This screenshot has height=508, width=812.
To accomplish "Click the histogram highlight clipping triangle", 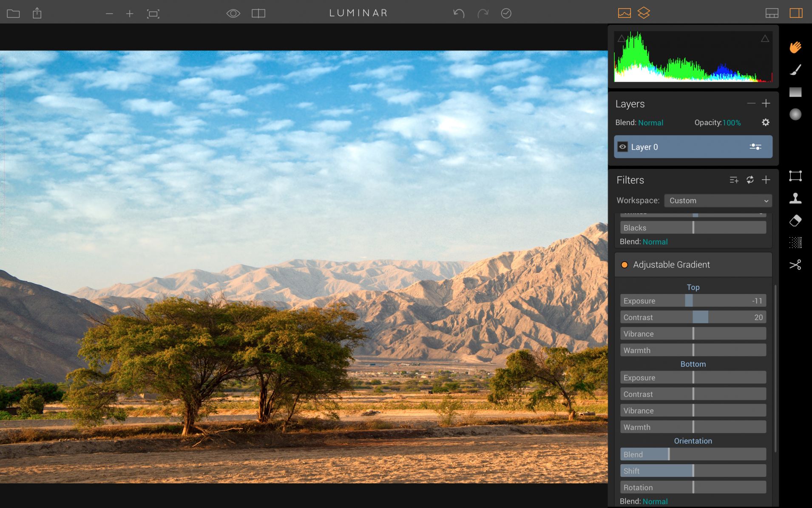I will pyautogui.click(x=764, y=39).
